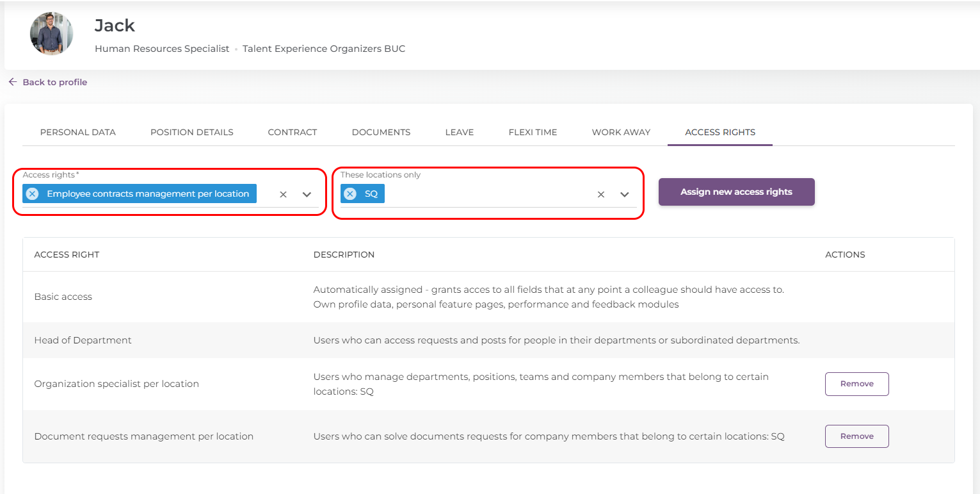
Task: Click Talent Experience Organizers BUC text
Action: click(x=324, y=49)
